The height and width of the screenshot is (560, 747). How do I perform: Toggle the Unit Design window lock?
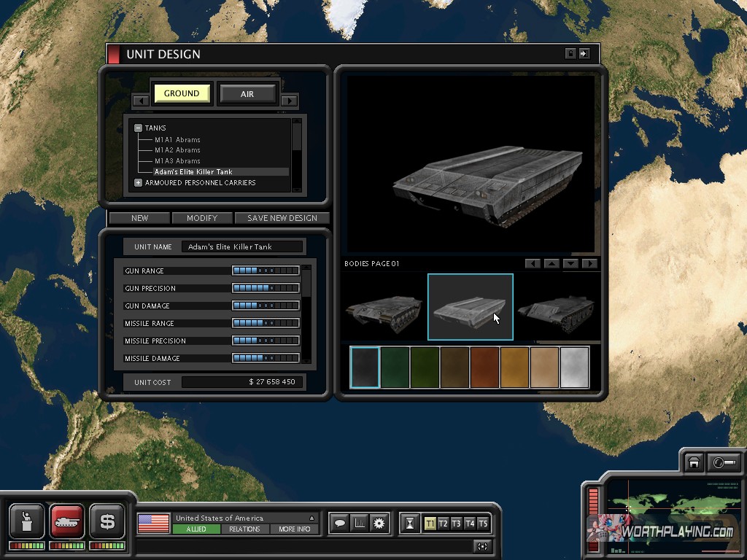pos(570,53)
